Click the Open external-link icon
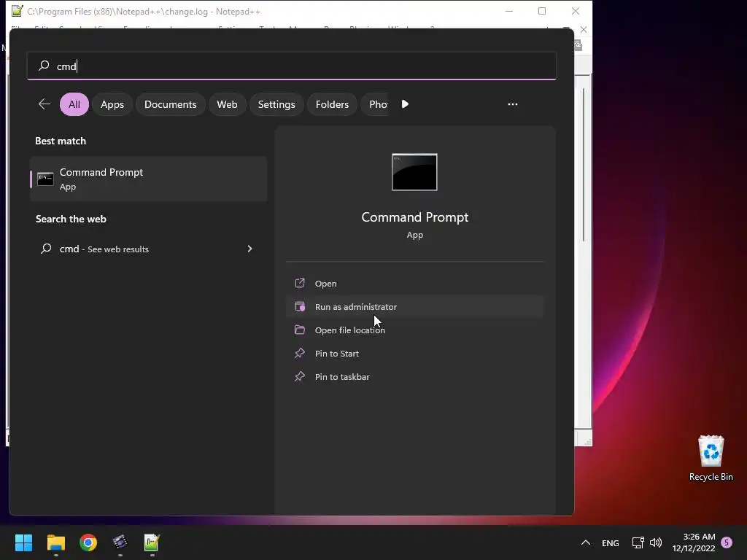This screenshot has height=560, width=747. [300, 283]
